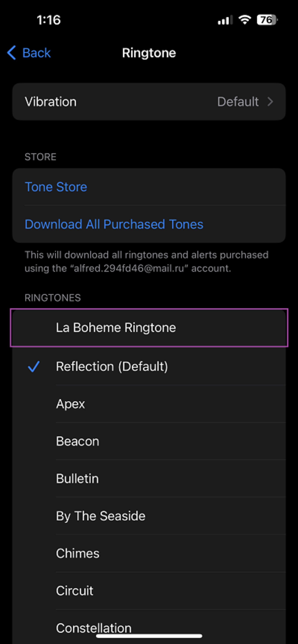
Task: Tap the Wi-Fi status icon
Action: click(244, 20)
